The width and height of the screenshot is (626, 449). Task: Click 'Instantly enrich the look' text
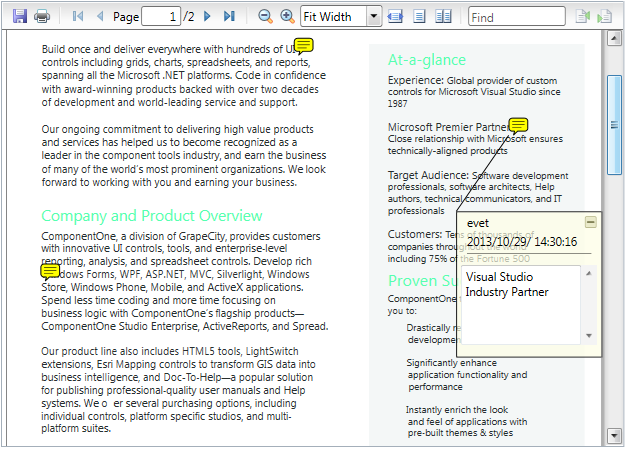tap(457, 410)
